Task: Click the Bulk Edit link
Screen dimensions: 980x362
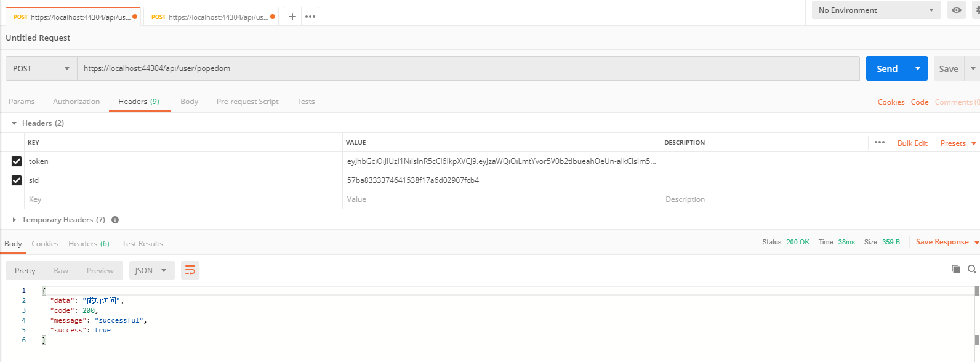Action: (912, 143)
